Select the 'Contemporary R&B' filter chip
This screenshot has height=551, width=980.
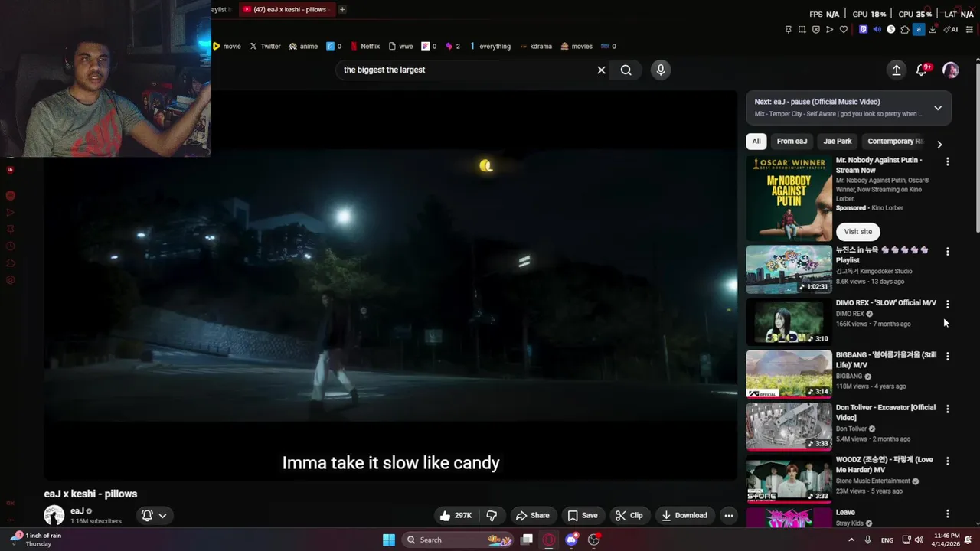click(894, 142)
